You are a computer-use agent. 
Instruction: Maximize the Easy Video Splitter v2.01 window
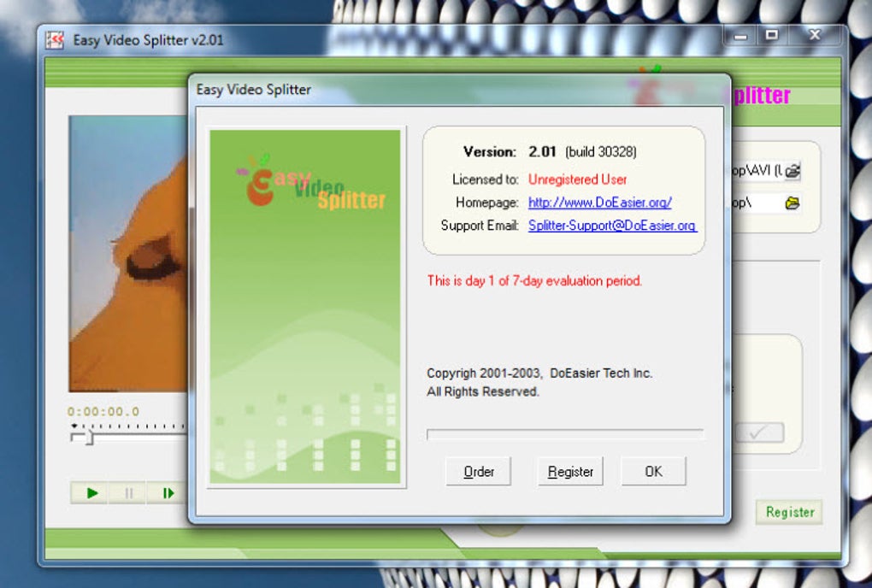(771, 36)
